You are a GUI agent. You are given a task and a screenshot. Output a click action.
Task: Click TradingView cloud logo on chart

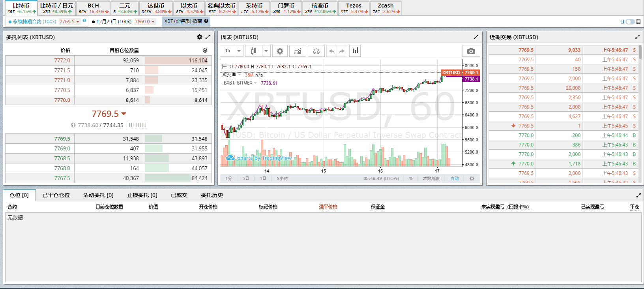point(230,158)
